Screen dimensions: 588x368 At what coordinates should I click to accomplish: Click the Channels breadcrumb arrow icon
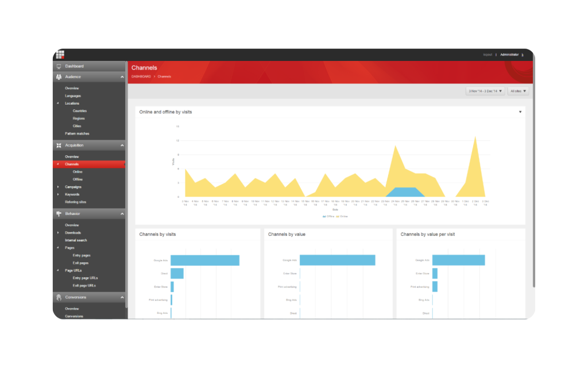tap(154, 76)
